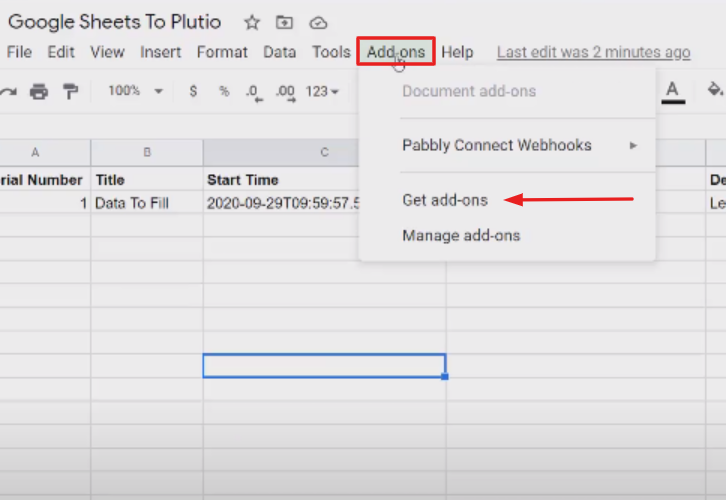Open the Data menu
Screen dimensions: 726x500
280,52
